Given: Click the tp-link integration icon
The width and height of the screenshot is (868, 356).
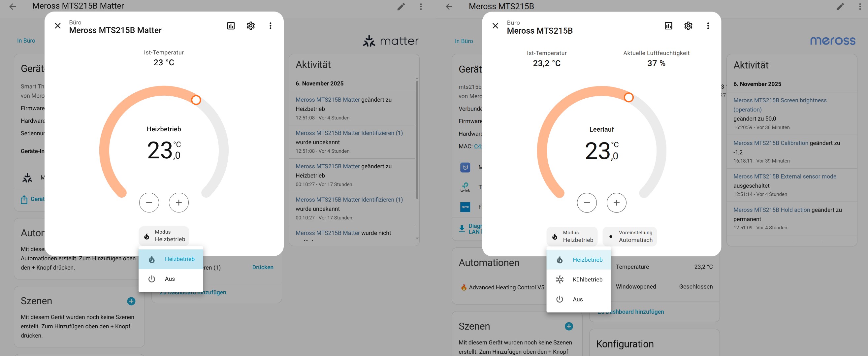Looking at the screenshot, I should pos(465,187).
